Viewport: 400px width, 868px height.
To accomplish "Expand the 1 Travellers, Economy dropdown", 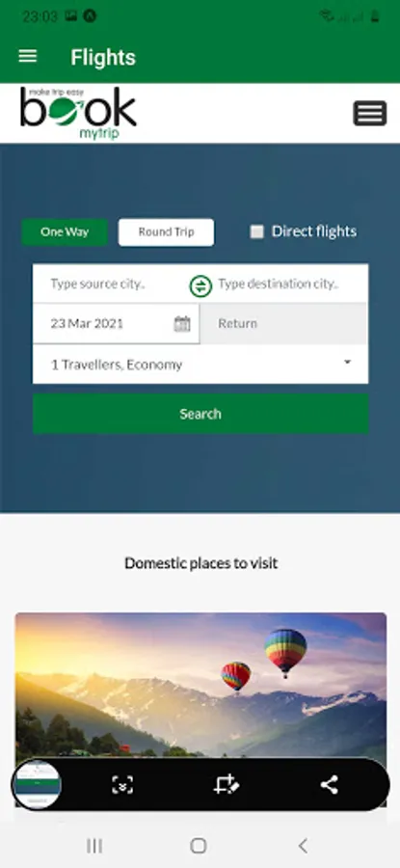I will [200, 365].
